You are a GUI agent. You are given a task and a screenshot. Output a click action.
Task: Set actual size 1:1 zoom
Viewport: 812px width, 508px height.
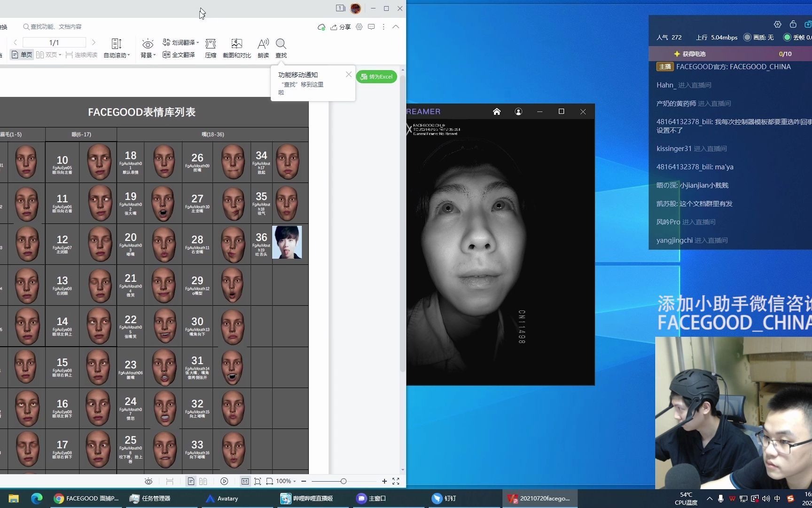[245, 481]
